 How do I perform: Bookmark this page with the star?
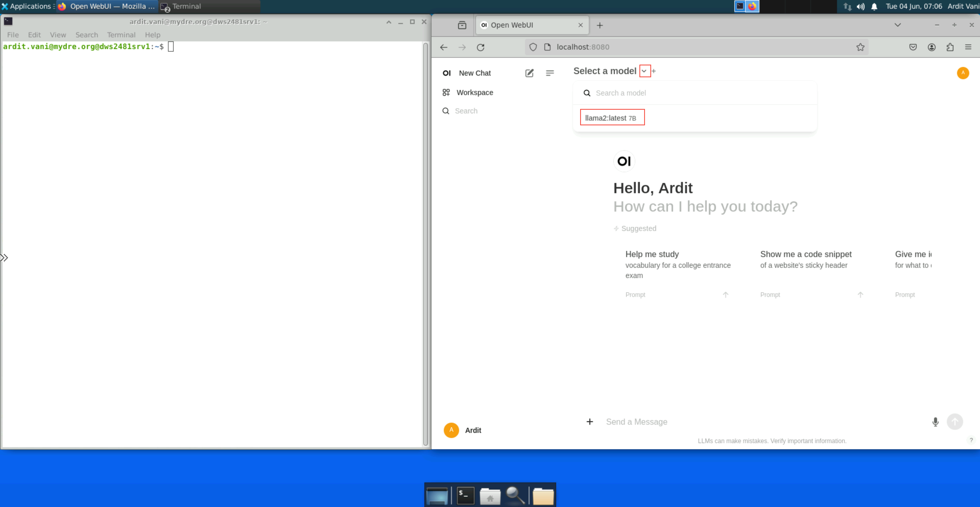click(860, 47)
